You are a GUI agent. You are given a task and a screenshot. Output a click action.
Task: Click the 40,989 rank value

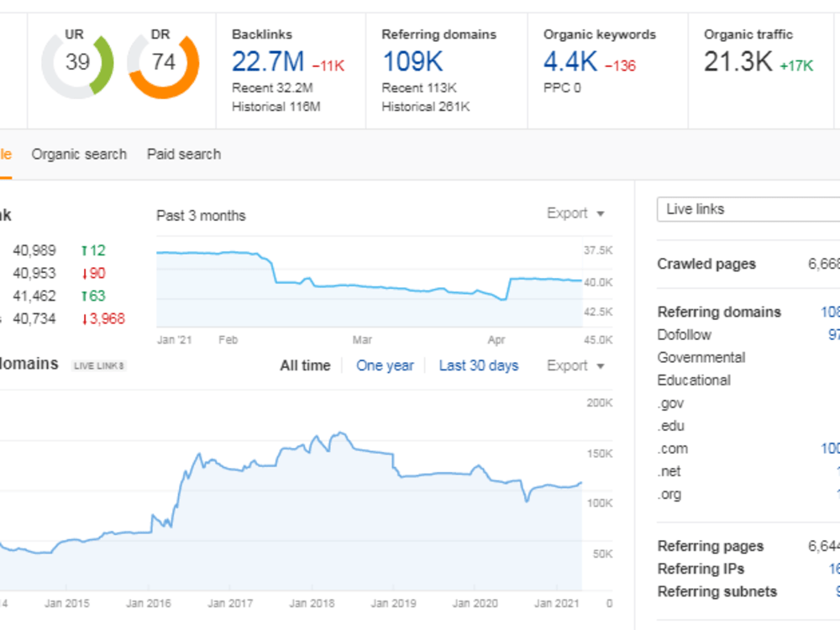pos(34,250)
